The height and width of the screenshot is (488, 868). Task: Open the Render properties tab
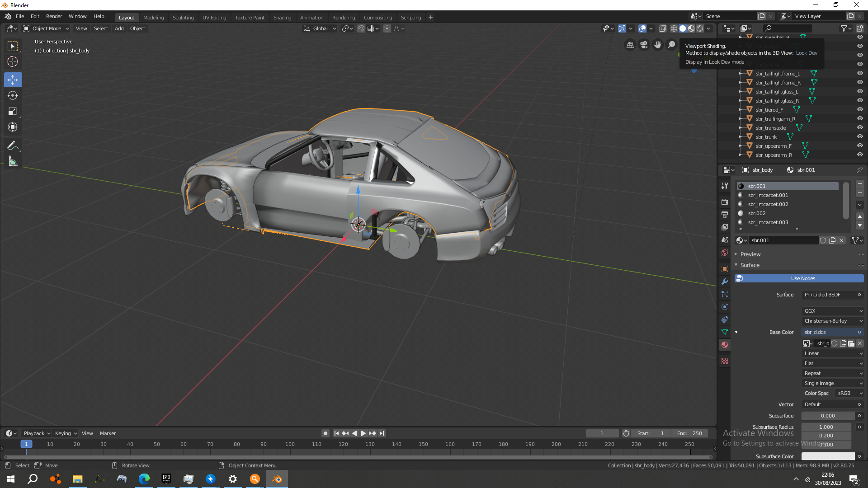725,202
